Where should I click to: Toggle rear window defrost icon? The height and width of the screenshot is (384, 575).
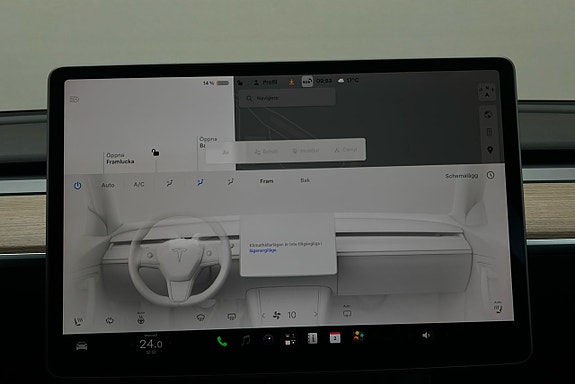tap(231, 317)
